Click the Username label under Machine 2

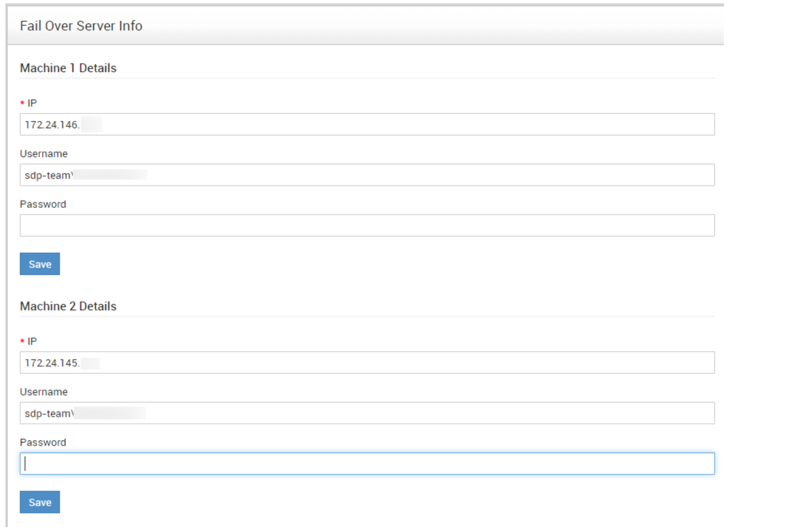tap(44, 392)
